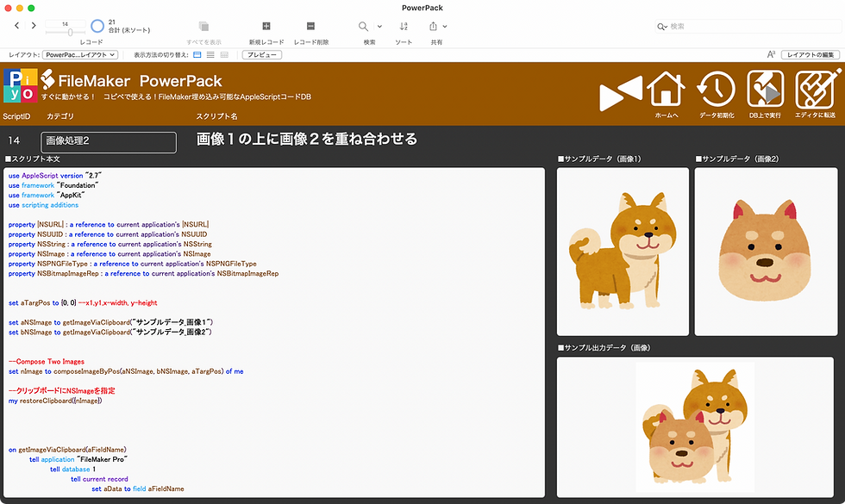
Task: Send script via エディタに転送 icon
Action: [x=817, y=88]
